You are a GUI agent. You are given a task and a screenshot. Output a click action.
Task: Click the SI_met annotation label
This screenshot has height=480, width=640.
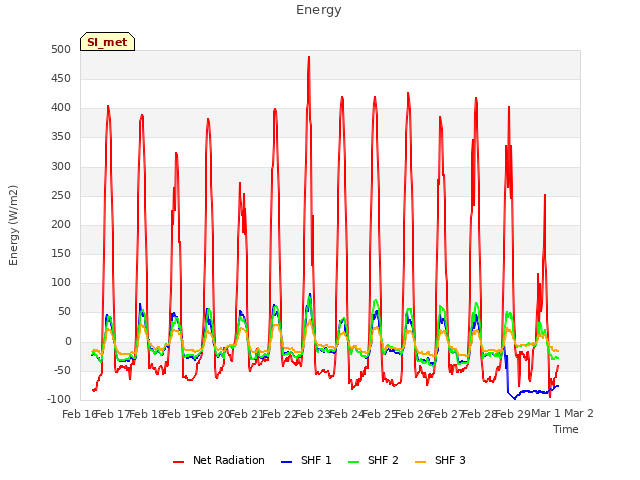pos(107,42)
